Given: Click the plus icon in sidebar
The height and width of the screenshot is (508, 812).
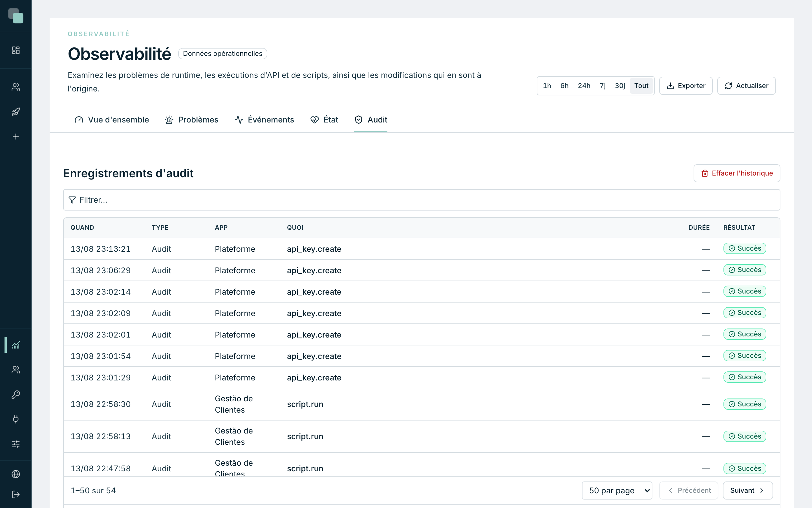Looking at the screenshot, I should (16, 137).
